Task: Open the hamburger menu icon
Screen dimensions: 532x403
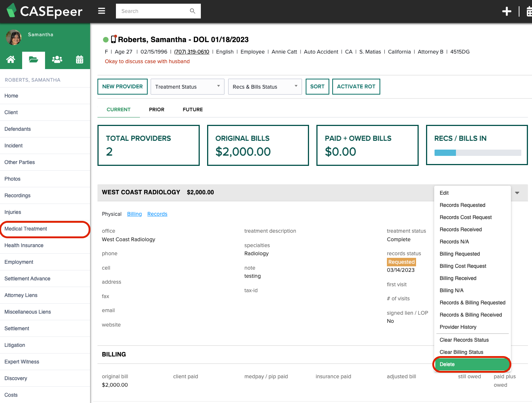Action: tap(102, 11)
